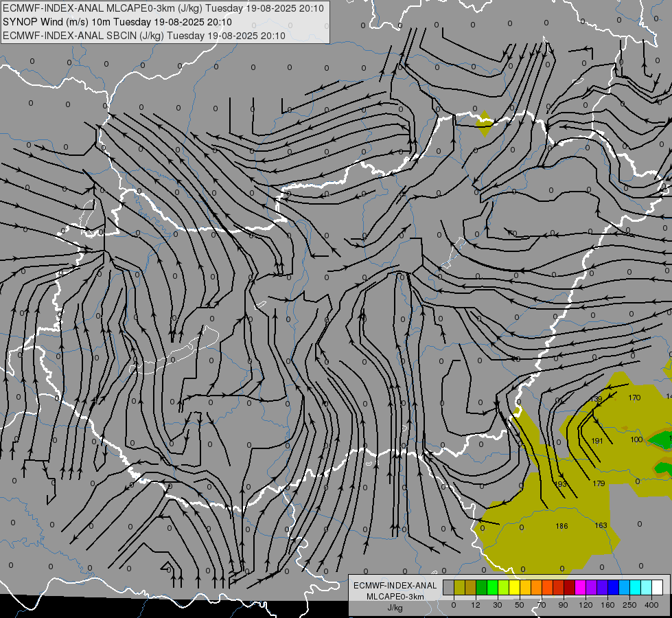The width and height of the screenshot is (672, 618).
Task: Click the map value 186
Action: 561,526
